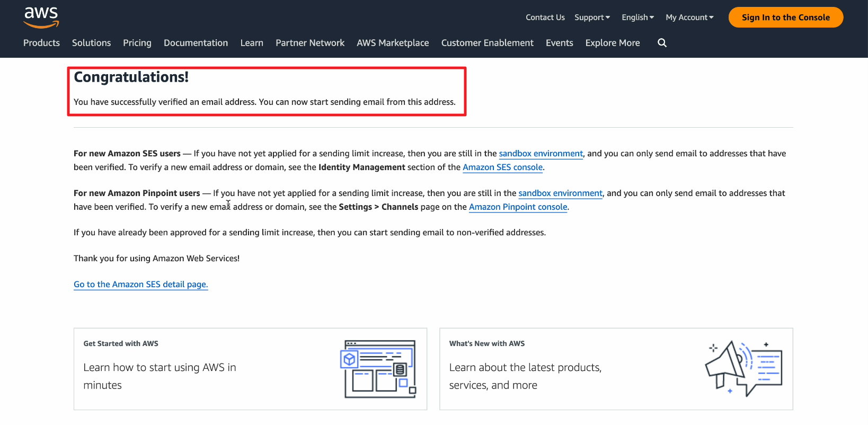868x425 pixels.
Task: Open the English language dropdown
Action: pyautogui.click(x=637, y=17)
